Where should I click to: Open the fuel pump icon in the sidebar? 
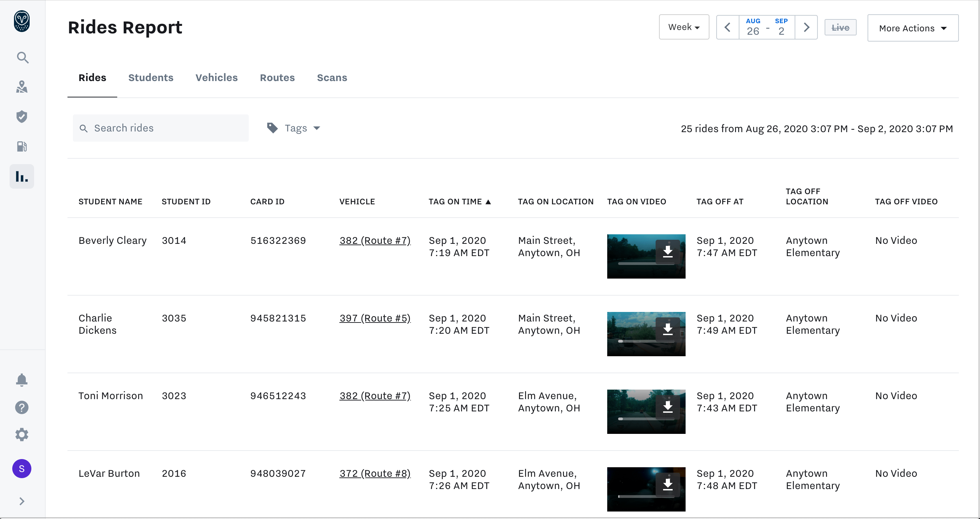pyautogui.click(x=22, y=146)
